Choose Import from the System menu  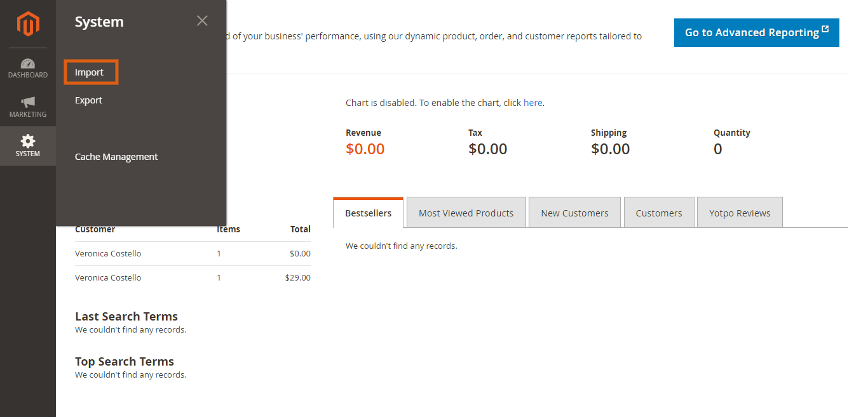90,72
